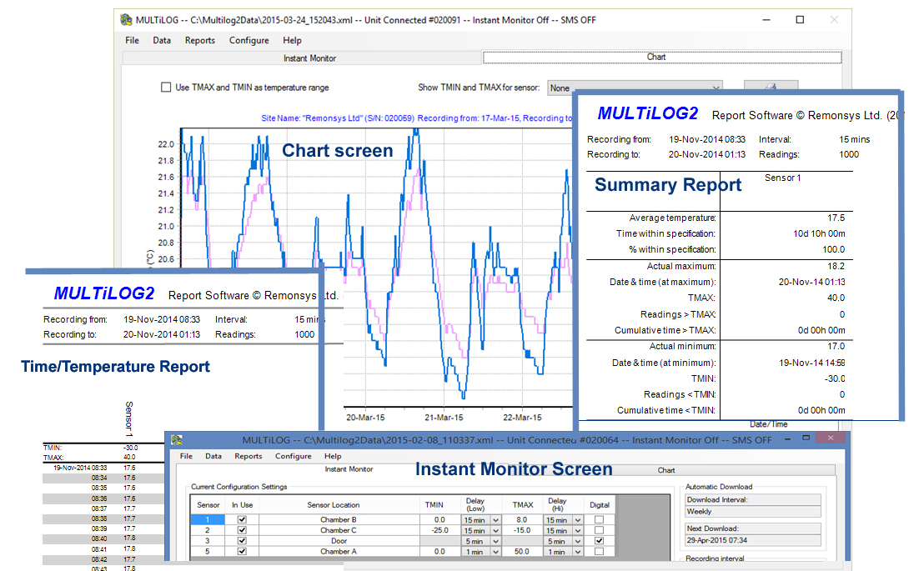Toggle In Use checkbox for Chamber A
This screenshot has height=571, width=924.
click(x=242, y=552)
